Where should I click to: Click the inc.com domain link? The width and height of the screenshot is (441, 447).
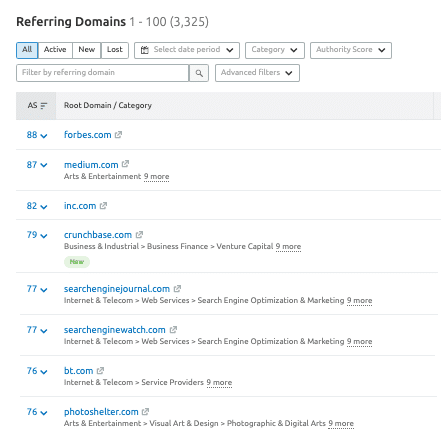[80, 206]
